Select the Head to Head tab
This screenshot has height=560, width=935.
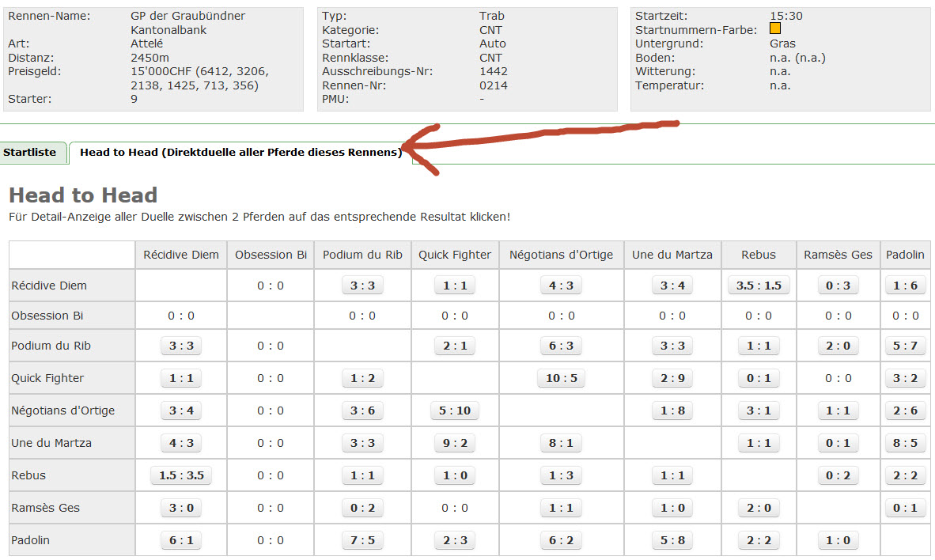point(240,152)
